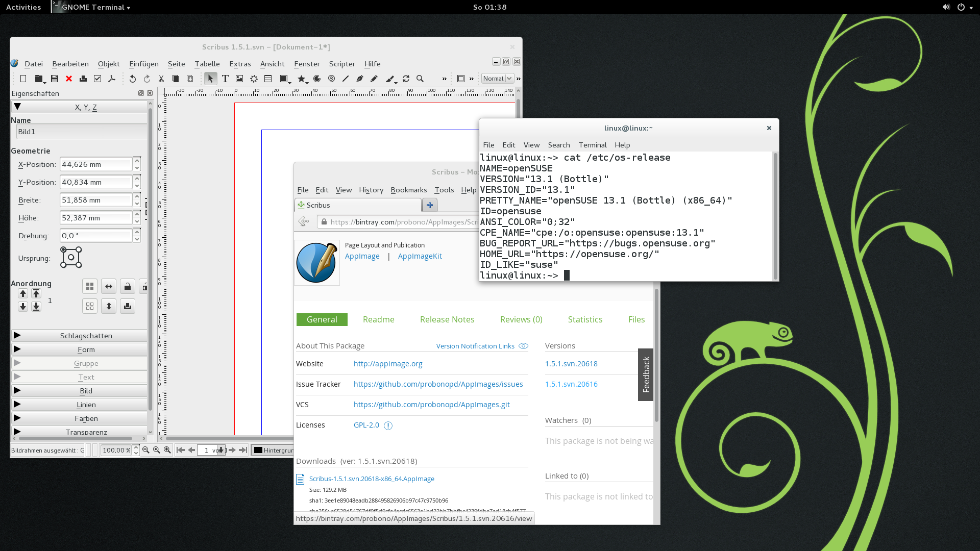Screen dimensions: 980x551
Task: Click the GPL-2.0 license link
Action: coord(366,425)
